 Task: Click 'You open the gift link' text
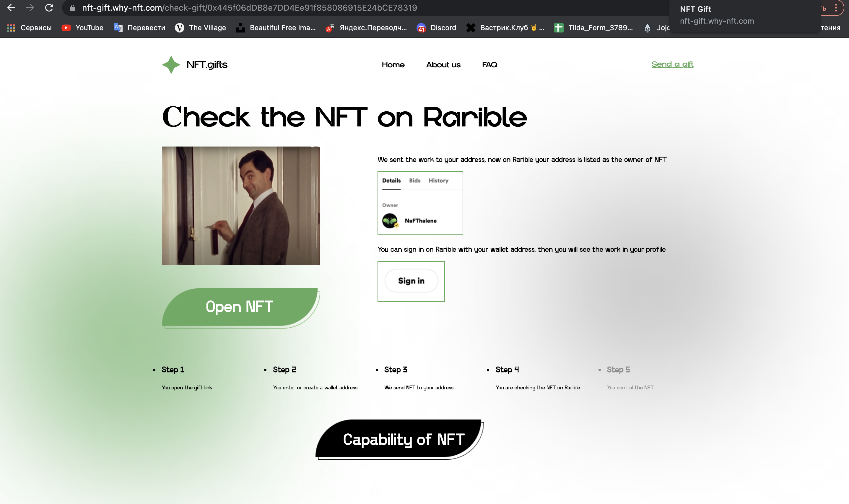(187, 388)
